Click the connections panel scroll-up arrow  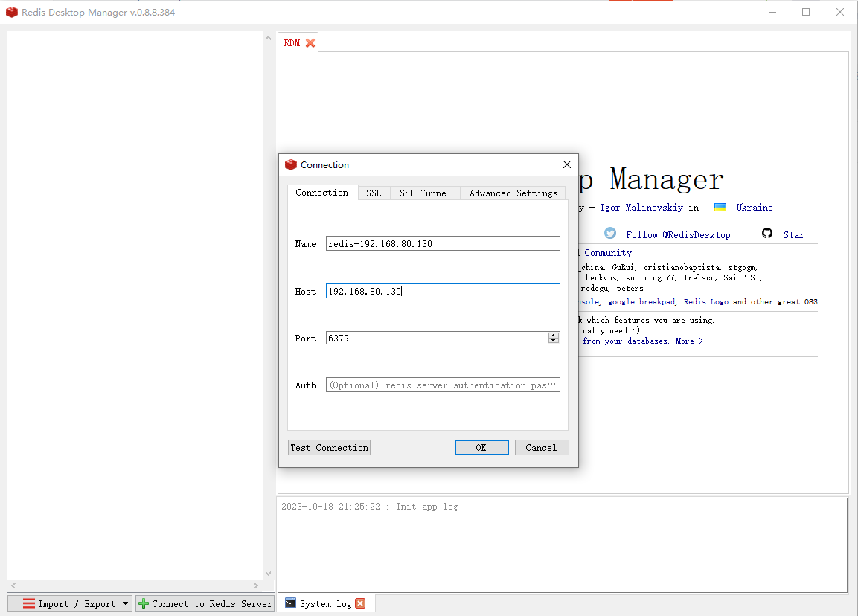pyautogui.click(x=268, y=38)
